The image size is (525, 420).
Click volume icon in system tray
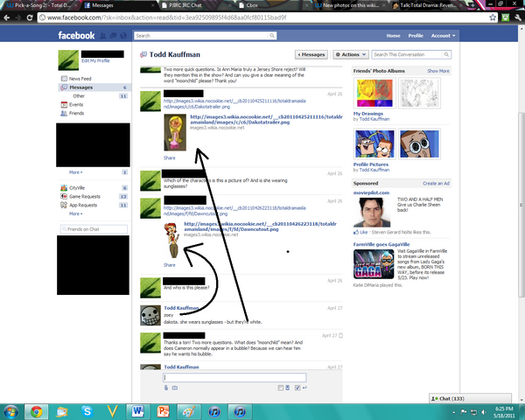click(x=484, y=412)
